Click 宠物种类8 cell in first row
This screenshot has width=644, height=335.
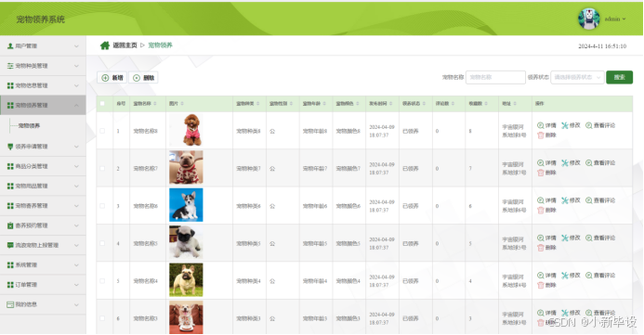pos(248,131)
